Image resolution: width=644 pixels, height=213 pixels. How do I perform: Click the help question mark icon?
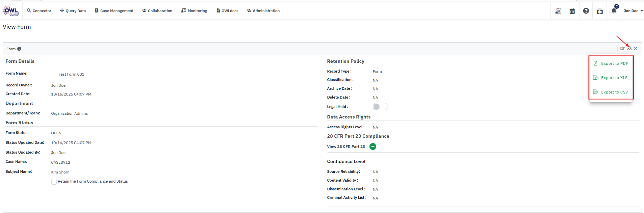586,11
